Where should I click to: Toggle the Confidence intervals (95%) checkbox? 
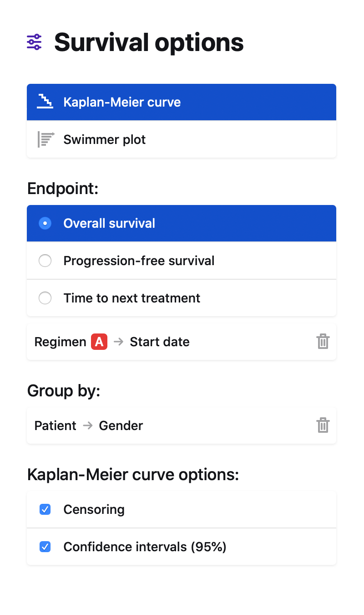[45, 547]
